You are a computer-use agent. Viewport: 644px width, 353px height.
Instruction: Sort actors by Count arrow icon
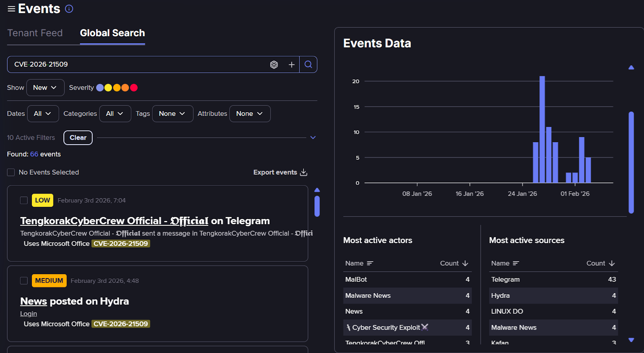pyautogui.click(x=465, y=263)
